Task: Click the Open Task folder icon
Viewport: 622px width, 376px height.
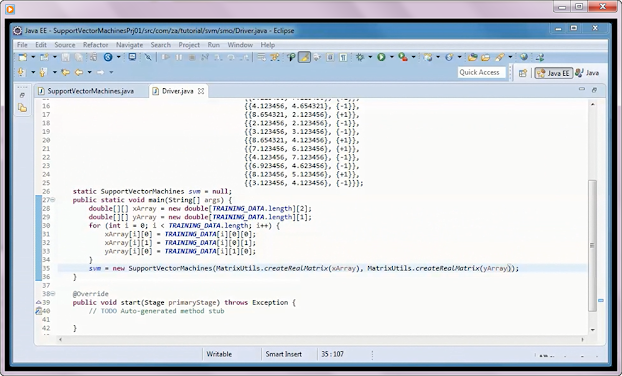Action: pyautogui.click(x=486, y=58)
